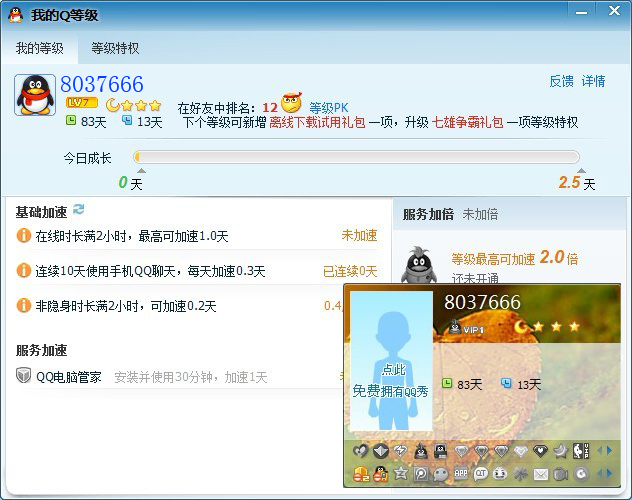The width and height of the screenshot is (632, 500).
Task: Open the QQ电脑管家 service item
Action: tap(69, 377)
